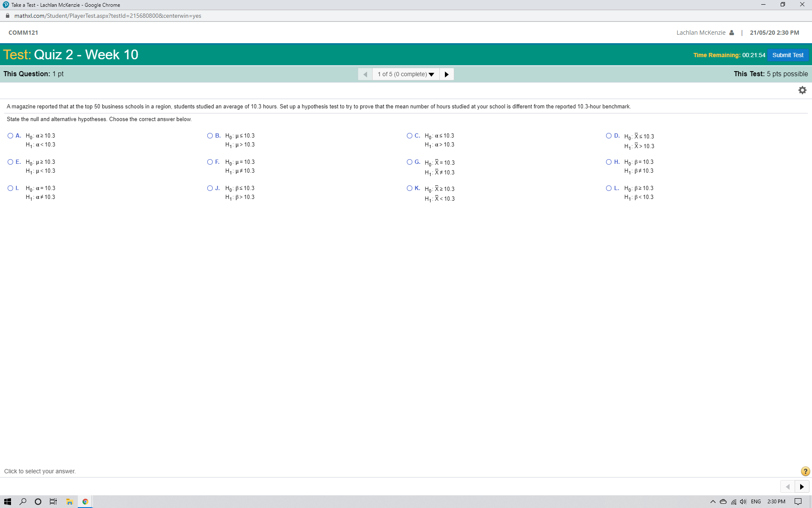Open the question settings gear icon
Screen dimensions: 812x508
pos(802,90)
